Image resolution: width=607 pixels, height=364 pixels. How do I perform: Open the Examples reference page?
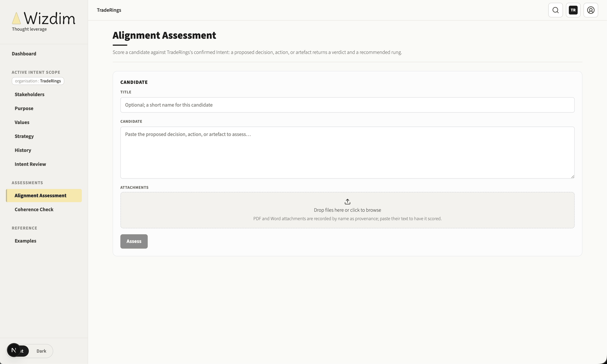tap(25, 241)
